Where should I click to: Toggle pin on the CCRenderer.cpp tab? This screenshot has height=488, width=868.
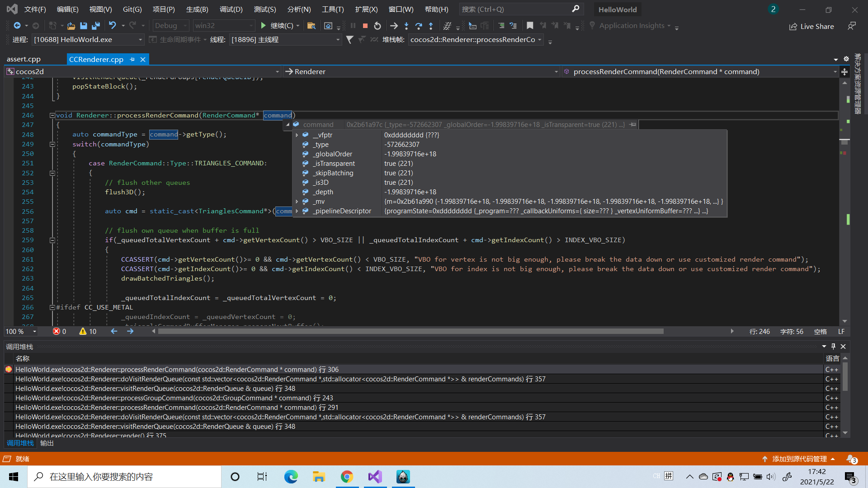click(132, 59)
